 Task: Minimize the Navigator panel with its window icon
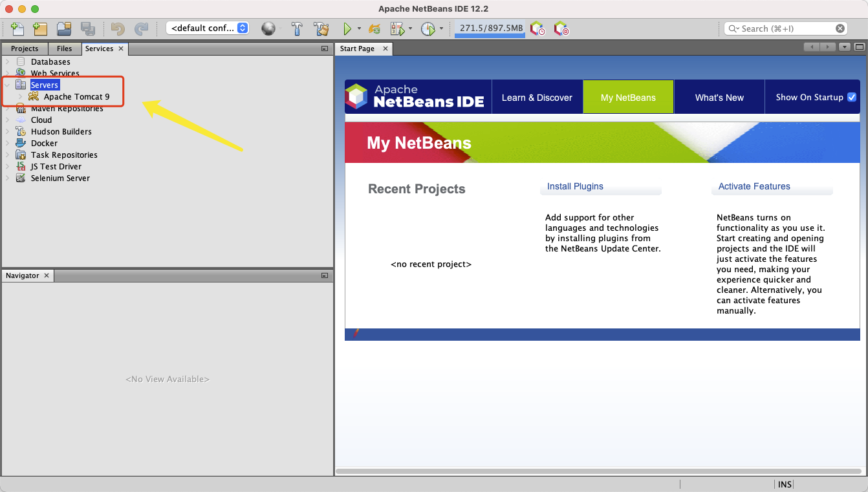coord(325,275)
